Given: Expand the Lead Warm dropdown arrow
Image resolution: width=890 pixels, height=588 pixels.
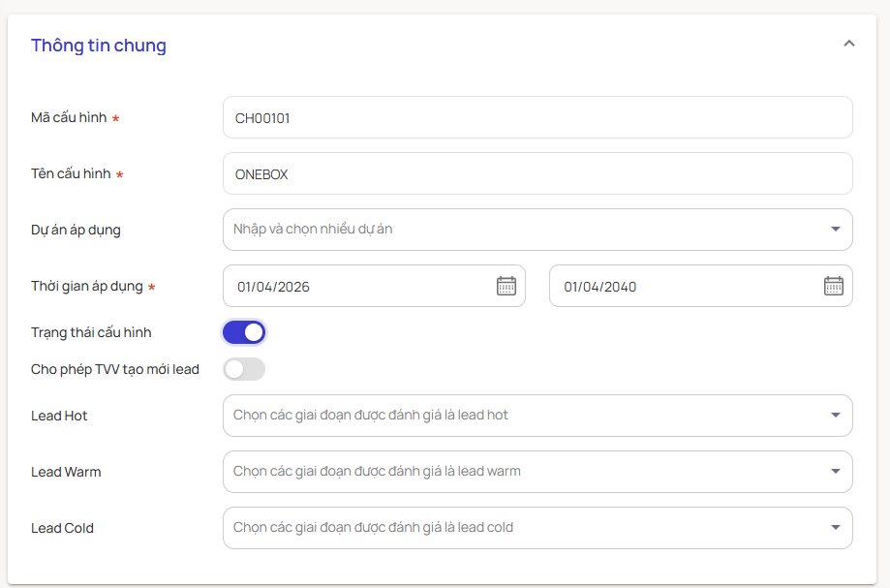Looking at the screenshot, I should tap(836, 472).
